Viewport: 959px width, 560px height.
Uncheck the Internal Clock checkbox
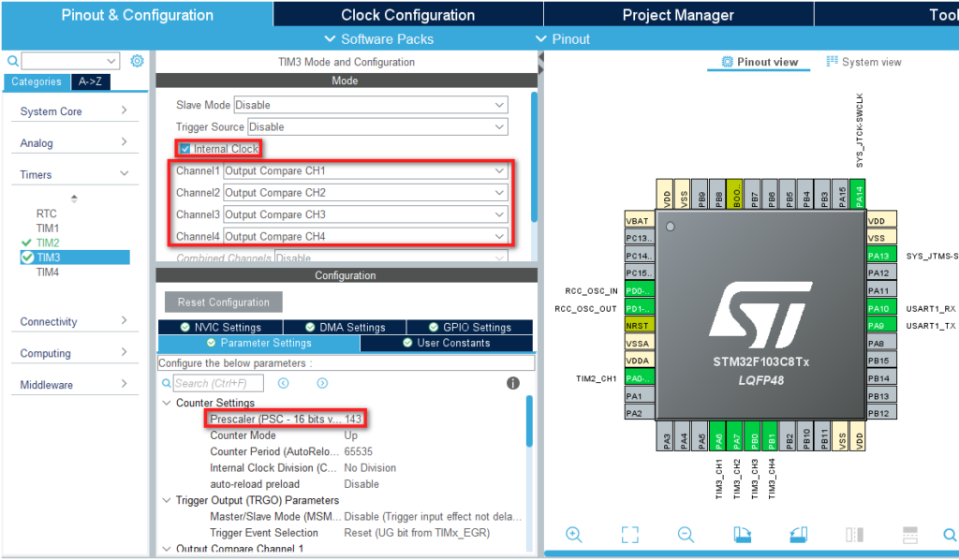184,149
